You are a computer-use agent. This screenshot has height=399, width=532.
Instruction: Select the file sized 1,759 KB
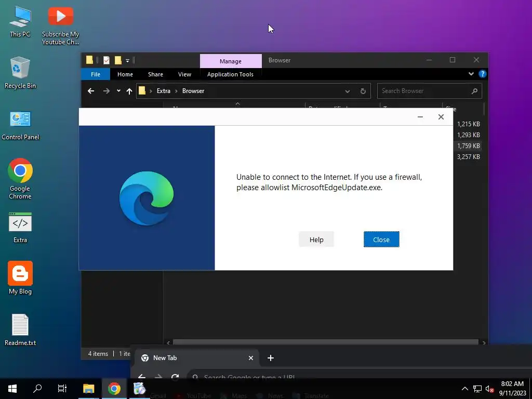(x=468, y=146)
